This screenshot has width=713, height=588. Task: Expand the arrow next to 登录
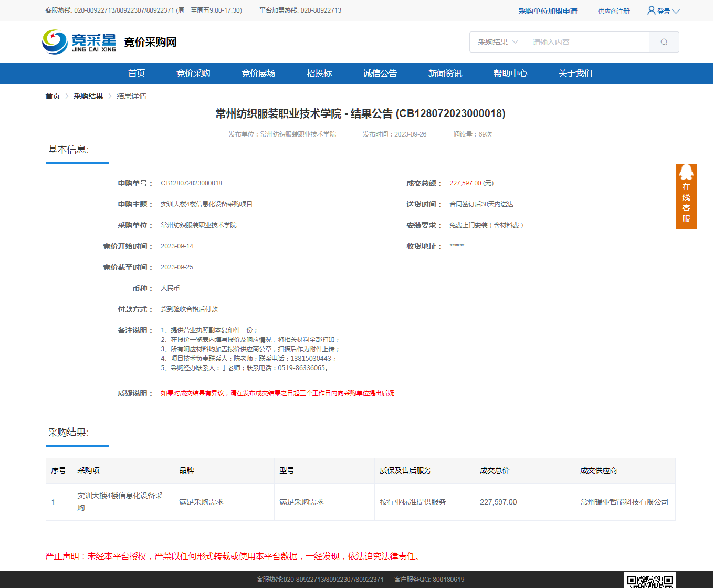676,11
